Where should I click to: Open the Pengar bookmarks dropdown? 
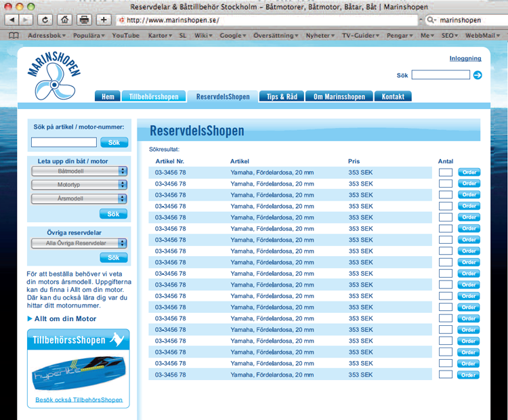pos(400,35)
